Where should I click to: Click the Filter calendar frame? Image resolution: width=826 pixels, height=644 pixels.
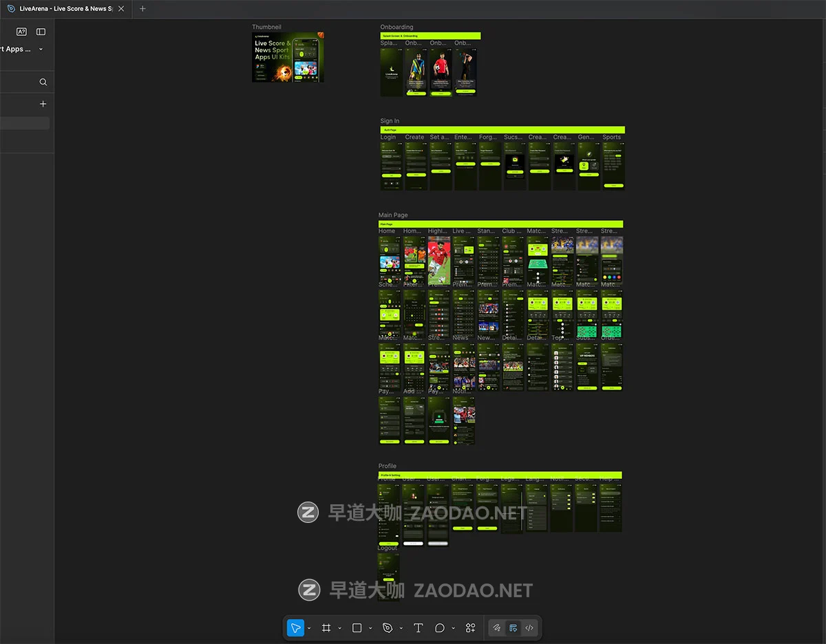click(414, 313)
